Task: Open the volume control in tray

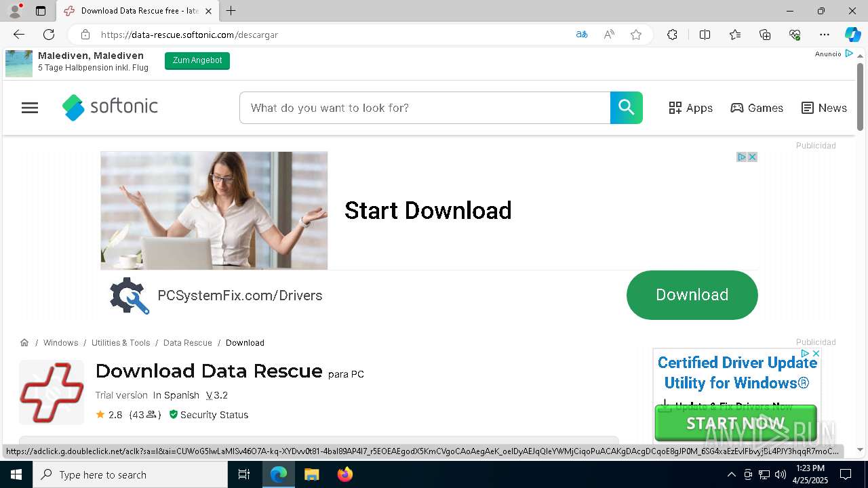Action: (x=781, y=474)
